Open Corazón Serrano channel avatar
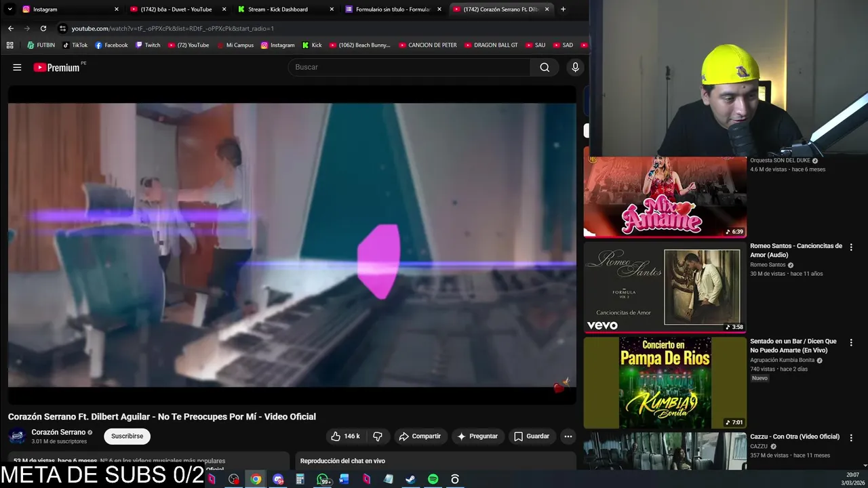 [17, 436]
